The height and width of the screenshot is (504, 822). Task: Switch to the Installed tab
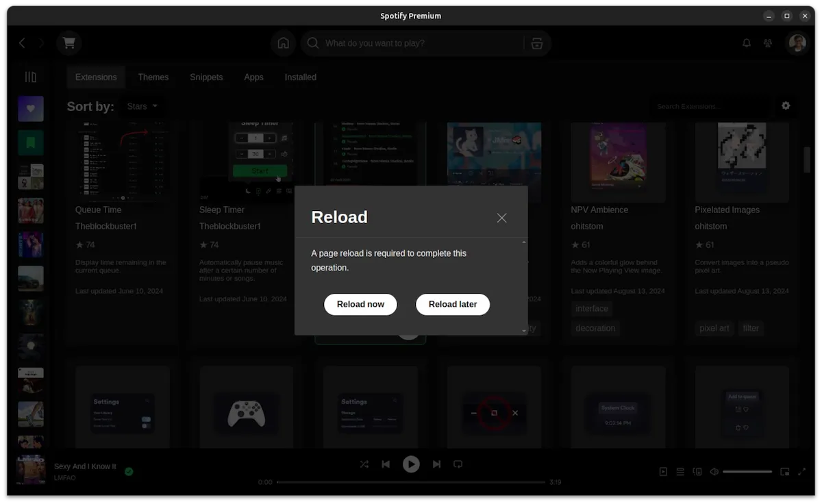pos(300,77)
